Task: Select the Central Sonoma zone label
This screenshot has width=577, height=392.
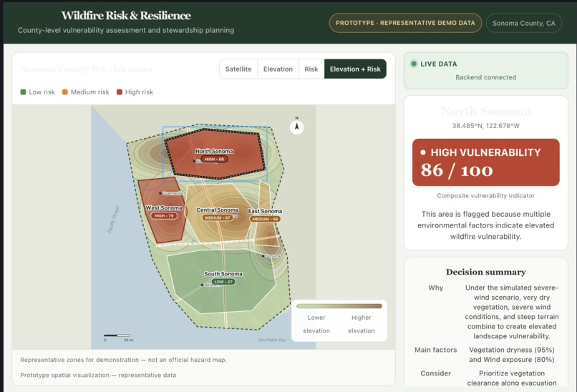Action: click(x=218, y=210)
